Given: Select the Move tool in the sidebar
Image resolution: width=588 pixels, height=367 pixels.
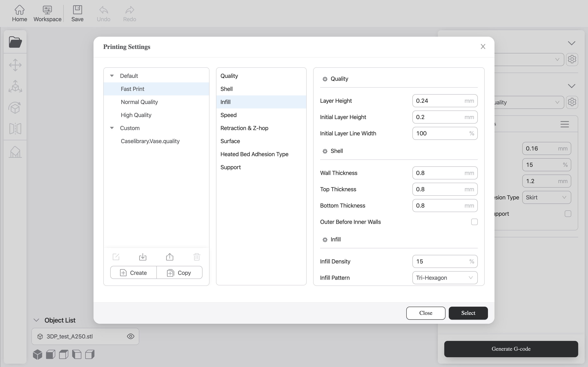Looking at the screenshot, I should point(15,65).
